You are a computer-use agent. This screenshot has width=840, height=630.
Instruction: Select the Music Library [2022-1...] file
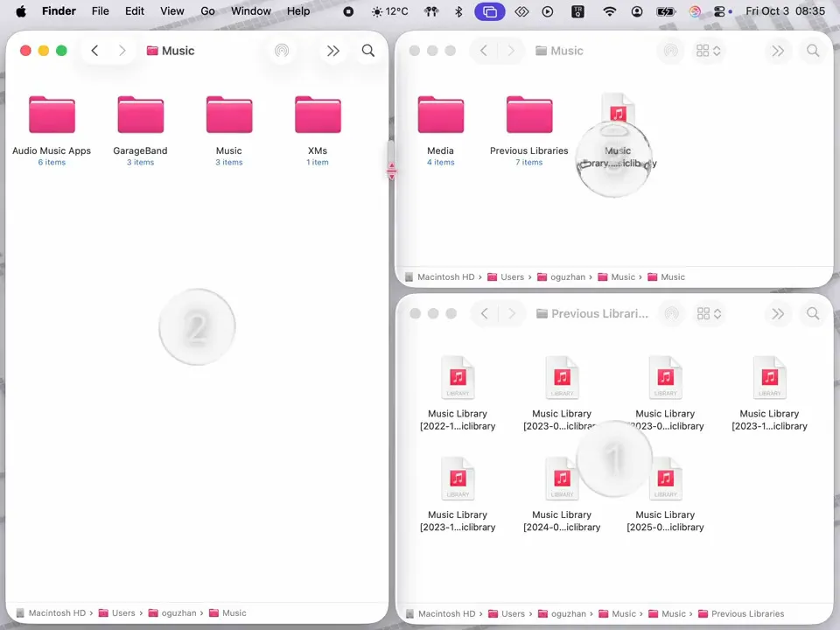pos(458,378)
